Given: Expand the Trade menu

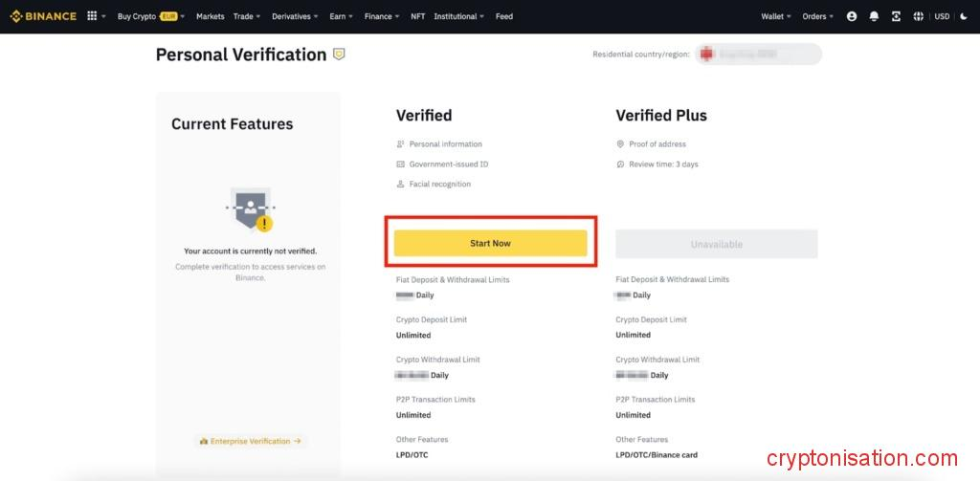Looking at the screenshot, I should click(x=247, y=16).
